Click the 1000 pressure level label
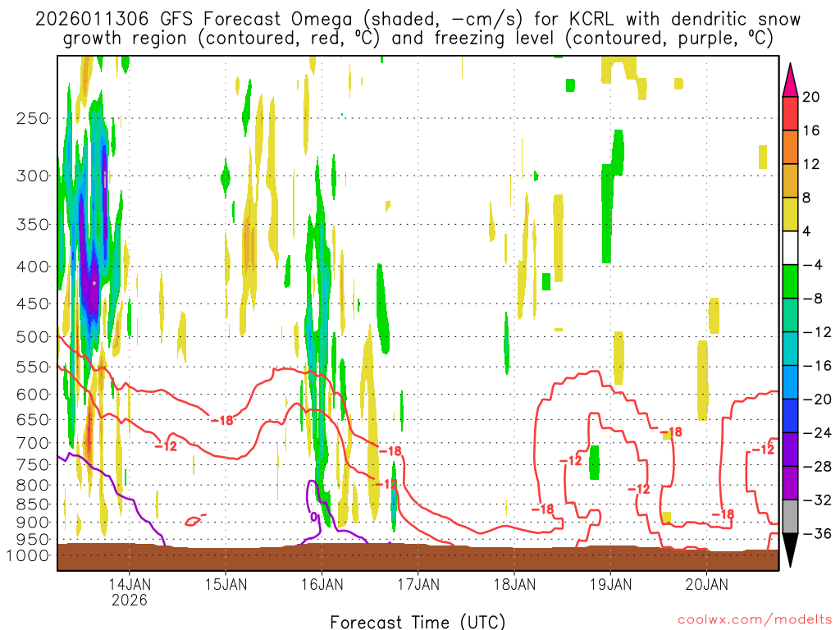This screenshot has width=840, height=630. [x=28, y=555]
